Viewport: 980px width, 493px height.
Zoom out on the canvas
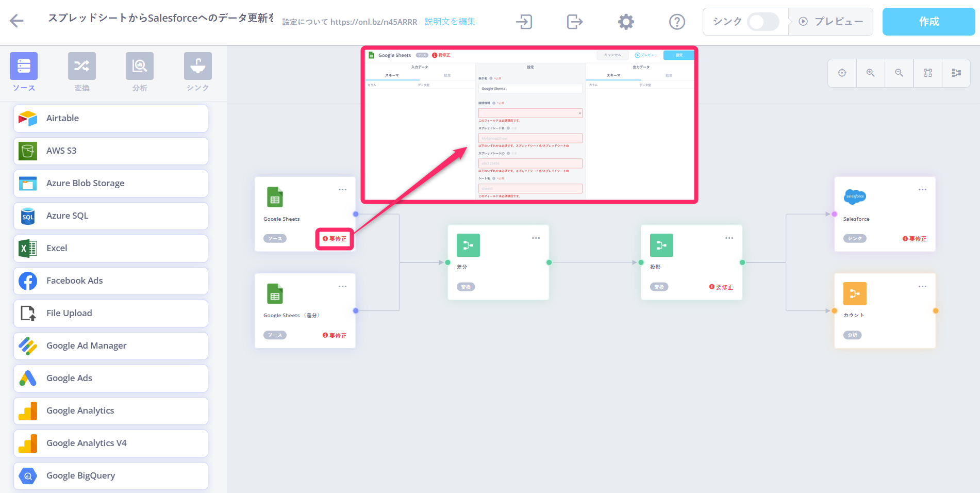click(x=899, y=73)
